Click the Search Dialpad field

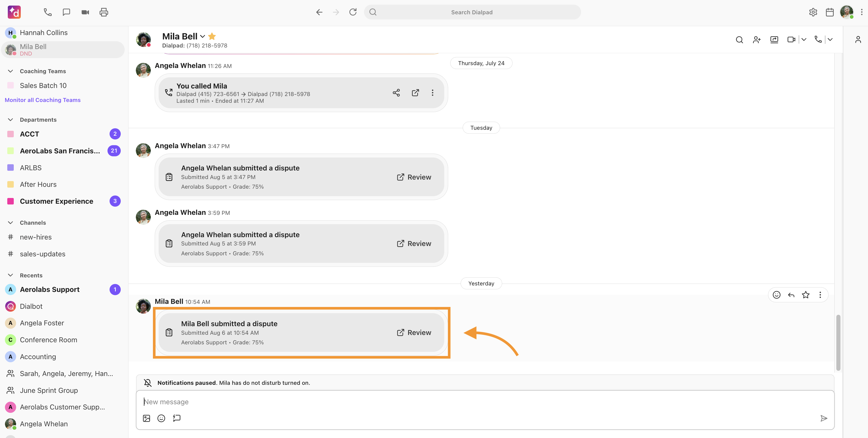coord(472,12)
